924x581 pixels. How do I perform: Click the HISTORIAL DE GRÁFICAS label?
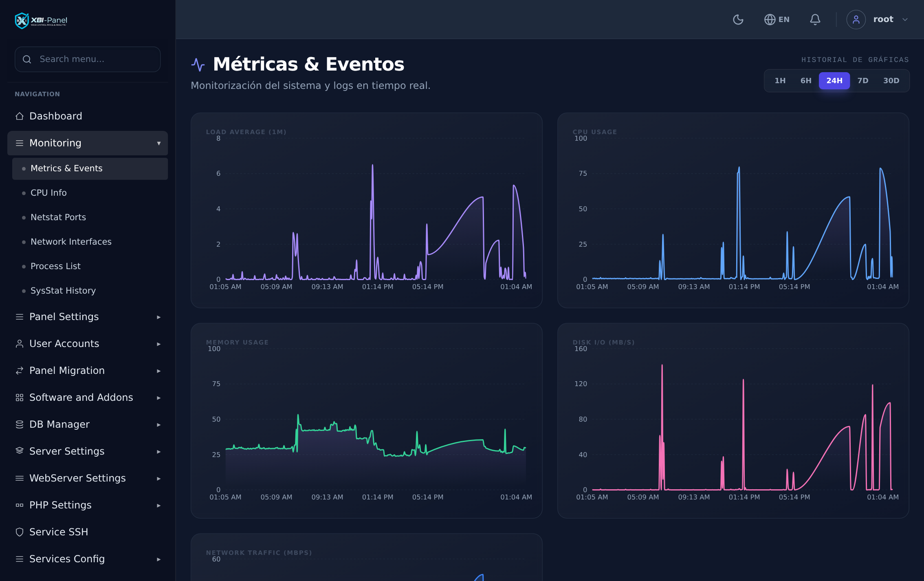point(855,60)
